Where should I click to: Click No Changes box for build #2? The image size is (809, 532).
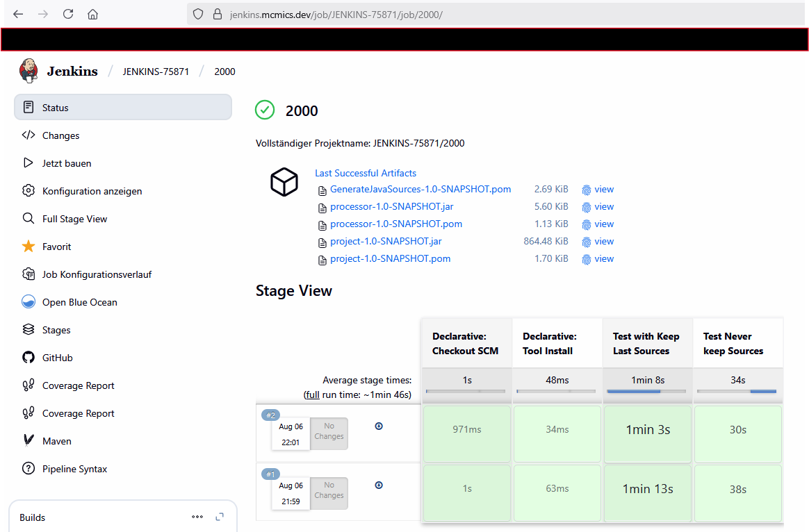pos(329,433)
